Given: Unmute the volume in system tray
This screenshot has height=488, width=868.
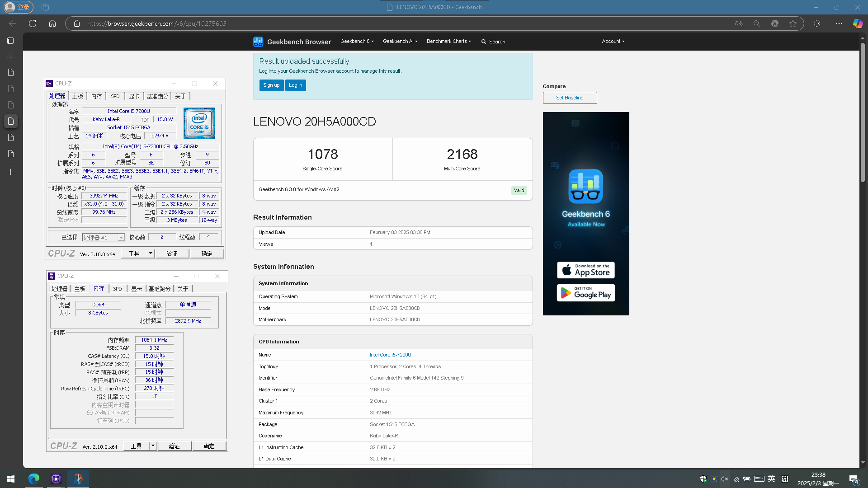Looking at the screenshot, I should coord(725,479).
